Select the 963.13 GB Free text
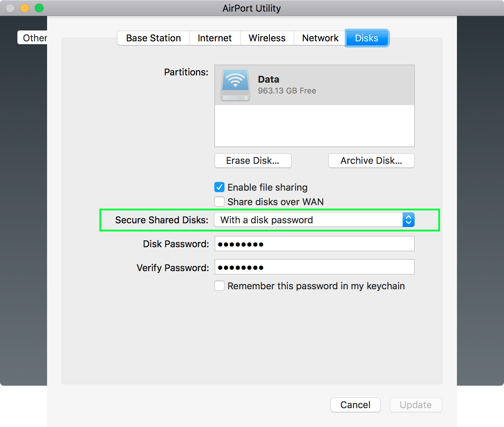 coord(287,91)
